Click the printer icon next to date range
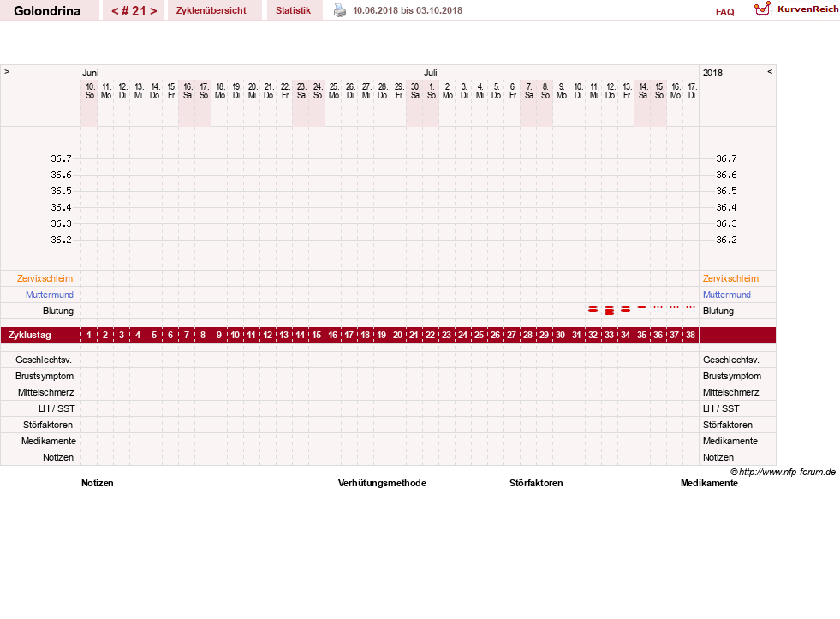This screenshot has width=840, height=619. click(x=340, y=11)
